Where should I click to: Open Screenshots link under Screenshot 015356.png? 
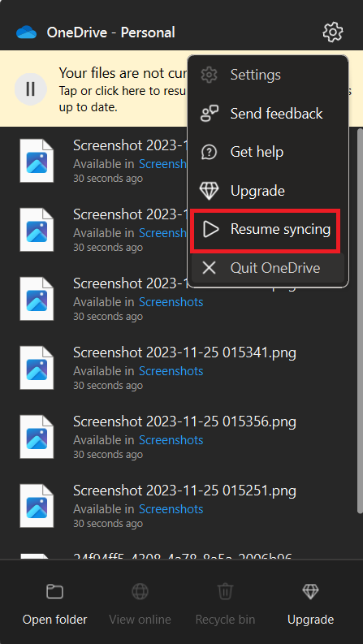(171, 440)
